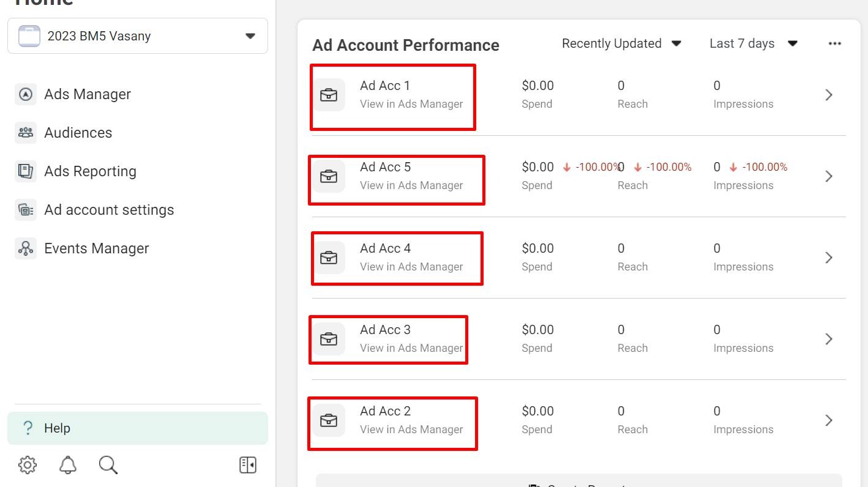Open notifications with the bell icon
The image size is (868, 487).
68,465
